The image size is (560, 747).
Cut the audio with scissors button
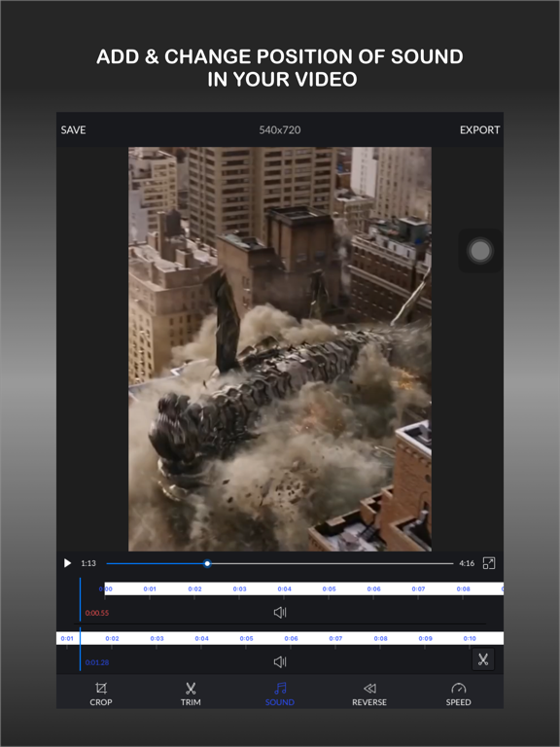click(483, 659)
